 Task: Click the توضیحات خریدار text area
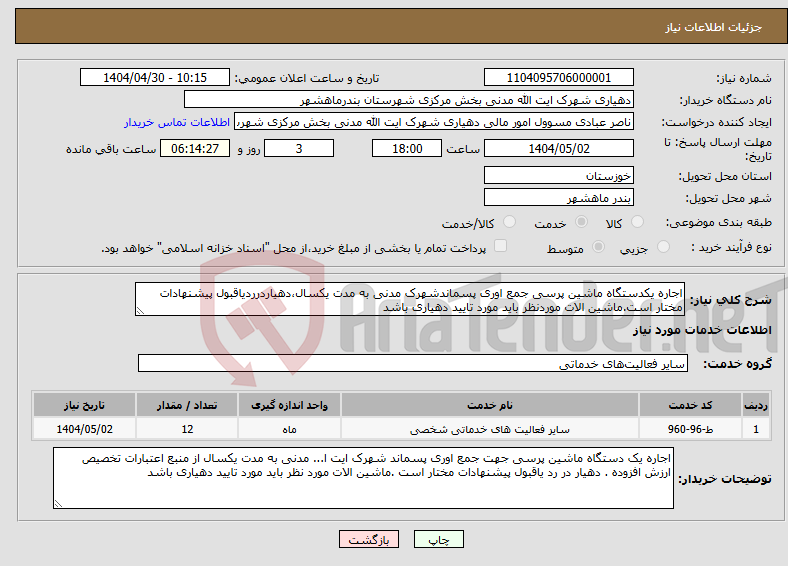(363, 478)
